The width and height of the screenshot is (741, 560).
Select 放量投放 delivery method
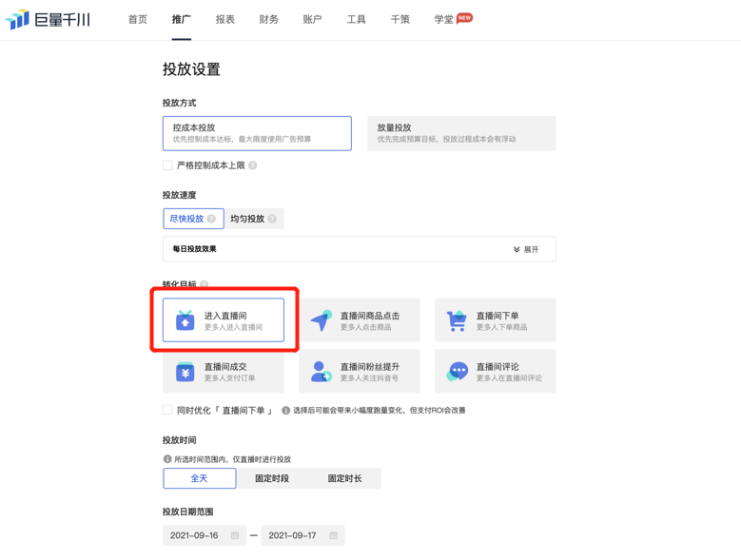(x=461, y=134)
